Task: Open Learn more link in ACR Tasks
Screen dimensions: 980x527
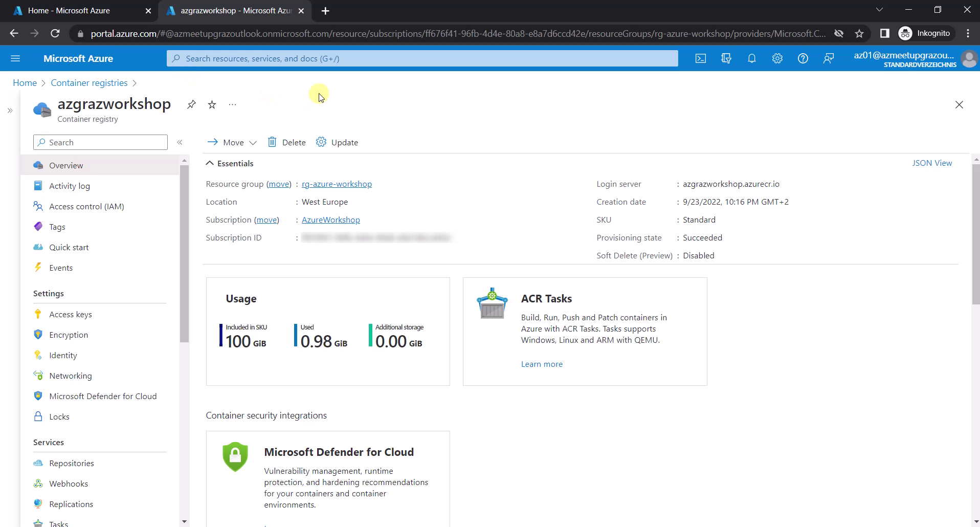Action: pos(542,364)
